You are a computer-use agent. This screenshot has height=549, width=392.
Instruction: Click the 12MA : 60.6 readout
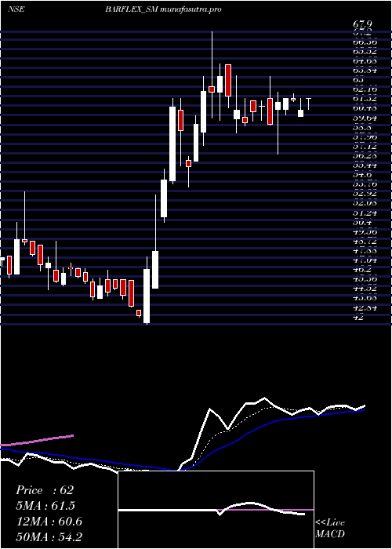(49, 522)
